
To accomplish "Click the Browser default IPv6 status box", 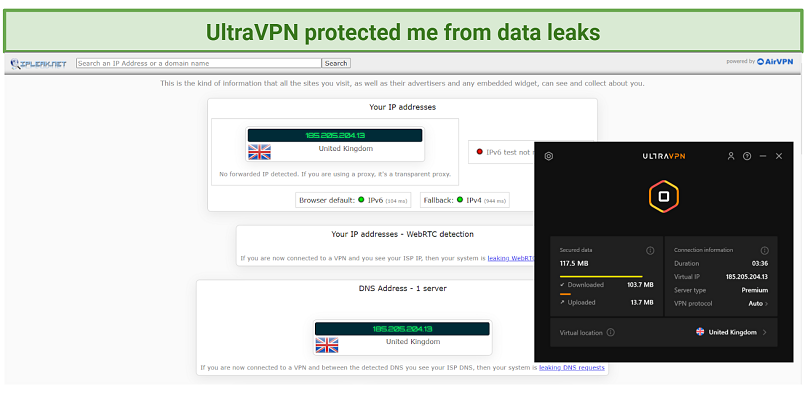I will click(355, 200).
